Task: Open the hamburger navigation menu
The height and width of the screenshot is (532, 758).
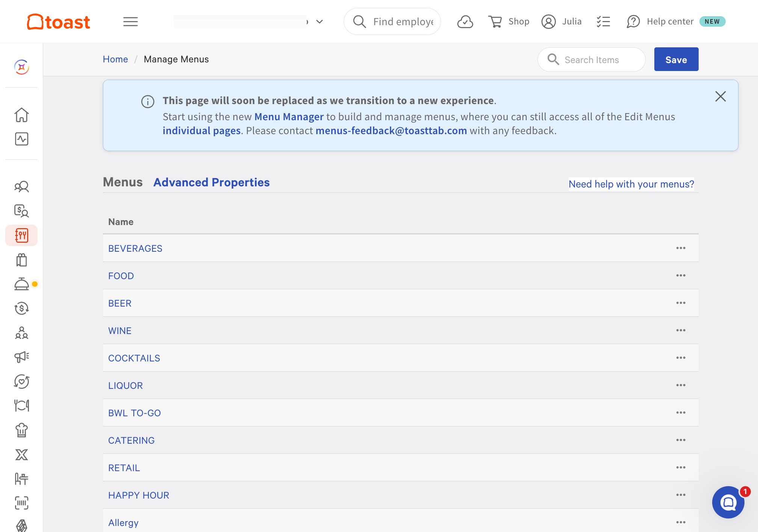Action: pyautogui.click(x=130, y=22)
